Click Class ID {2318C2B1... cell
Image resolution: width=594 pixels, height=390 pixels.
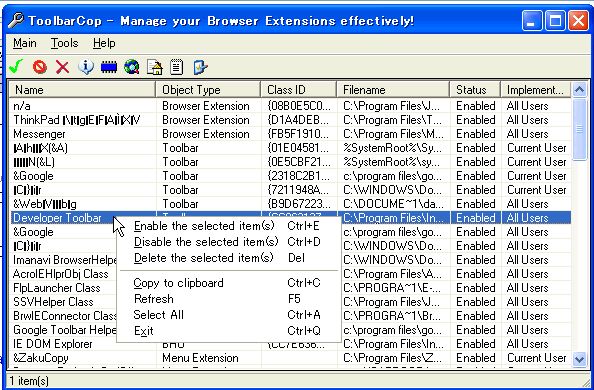click(x=299, y=176)
